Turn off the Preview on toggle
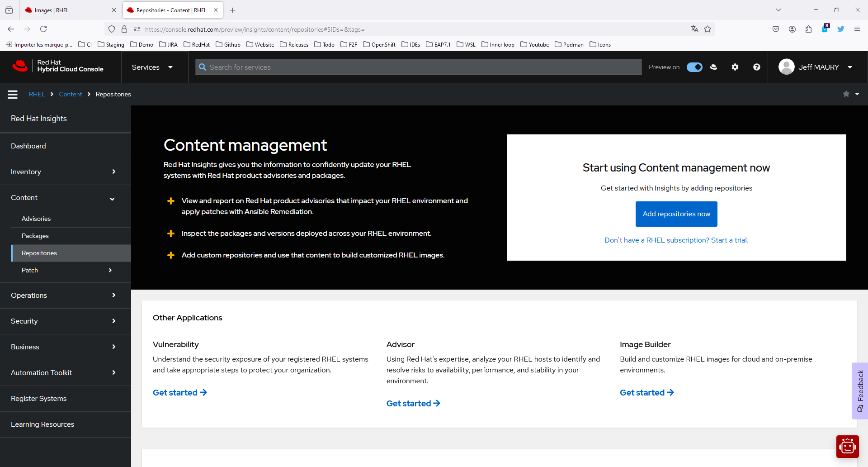Viewport: 868px width, 467px height. point(694,67)
